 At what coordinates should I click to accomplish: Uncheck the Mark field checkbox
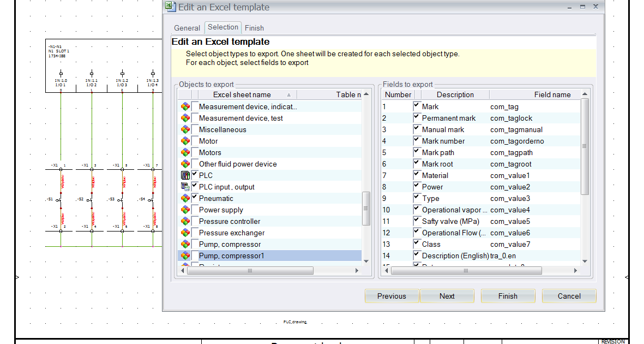click(x=417, y=106)
